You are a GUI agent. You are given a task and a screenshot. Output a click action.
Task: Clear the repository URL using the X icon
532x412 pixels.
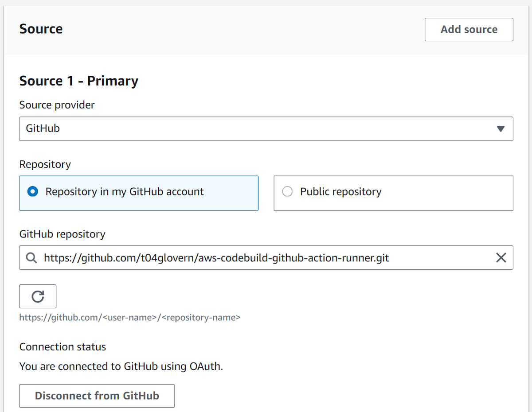coord(501,257)
